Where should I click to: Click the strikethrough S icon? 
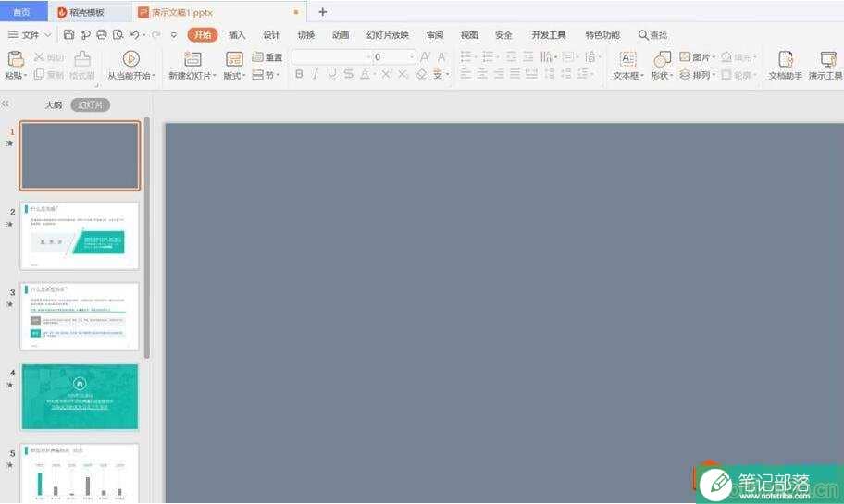pyautogui.click(x=348, y=74)
